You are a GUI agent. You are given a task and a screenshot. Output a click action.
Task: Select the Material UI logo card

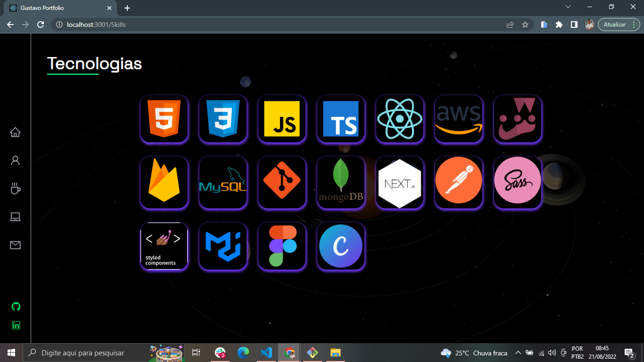point(223,246)
